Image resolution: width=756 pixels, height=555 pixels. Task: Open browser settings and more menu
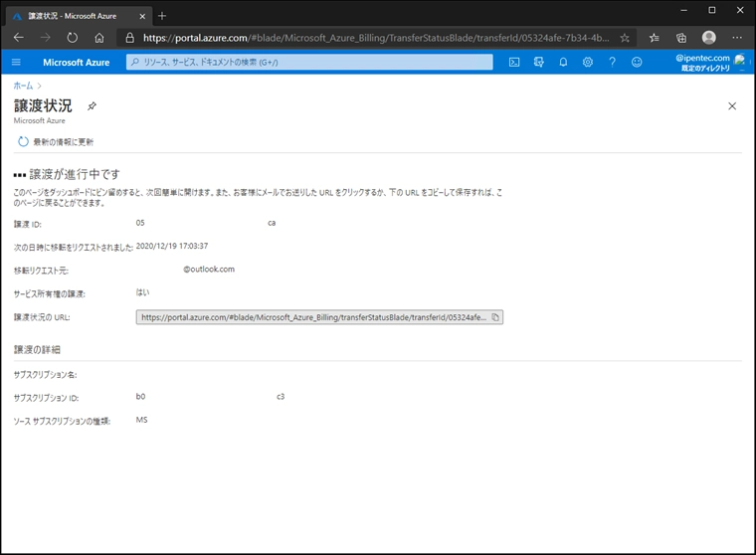click(x=737, y=38)
